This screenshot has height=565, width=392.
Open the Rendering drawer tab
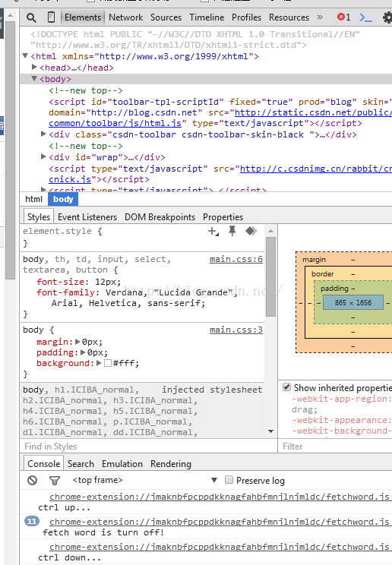pyautogui.click(x=171, y=464)
